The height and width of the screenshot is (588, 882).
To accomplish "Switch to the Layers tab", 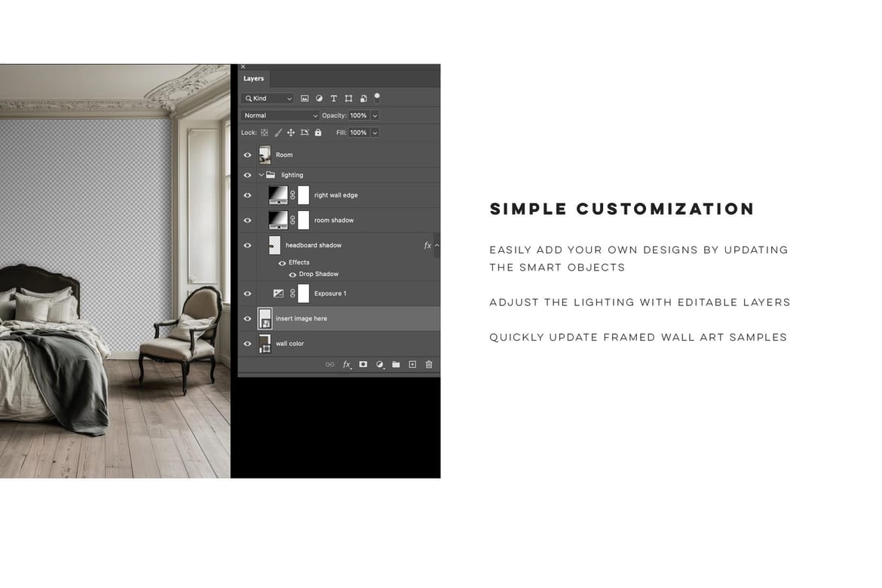I will (254, 78).
